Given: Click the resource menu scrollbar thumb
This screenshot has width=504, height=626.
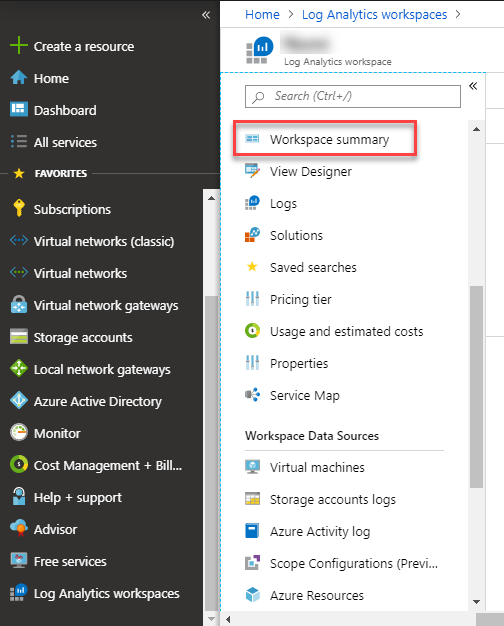Looking at the screenshot, I should pos(476,386).
